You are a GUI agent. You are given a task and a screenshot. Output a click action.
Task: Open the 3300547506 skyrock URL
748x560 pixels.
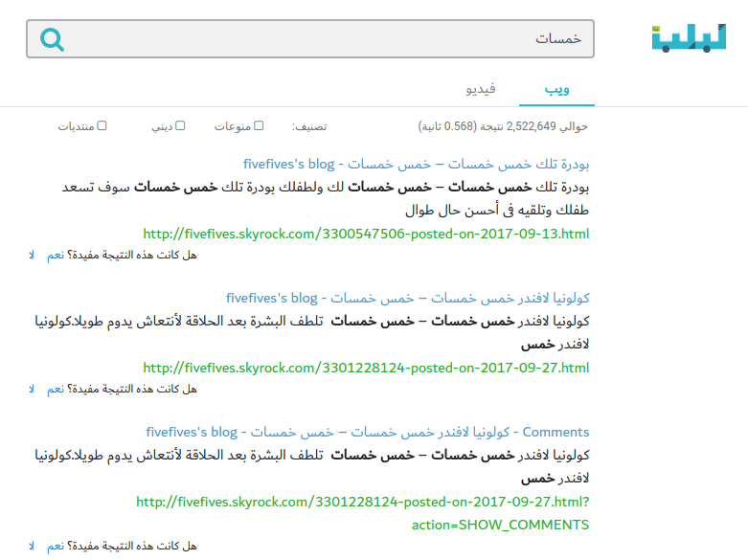pyautogui.click(x=366, y=234)
